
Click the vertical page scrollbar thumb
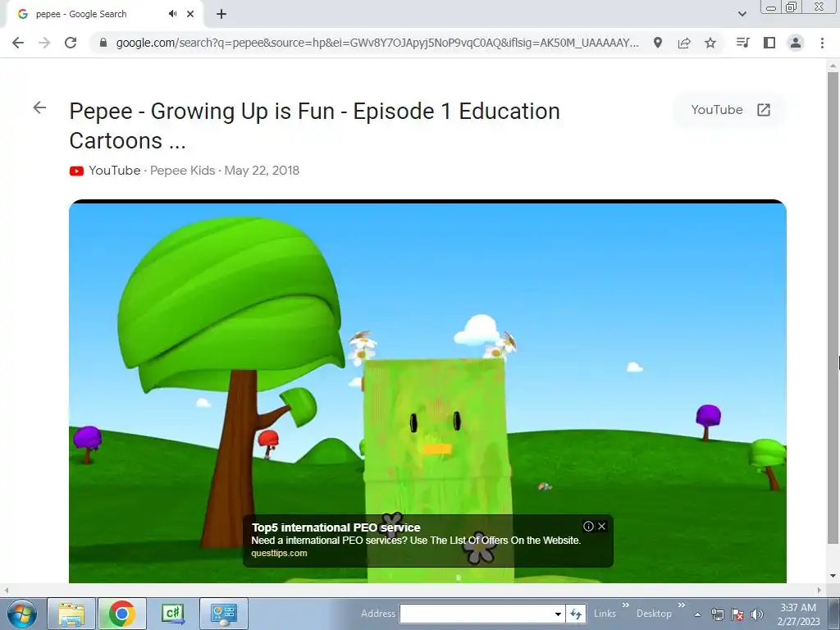[x=833, y=308]
